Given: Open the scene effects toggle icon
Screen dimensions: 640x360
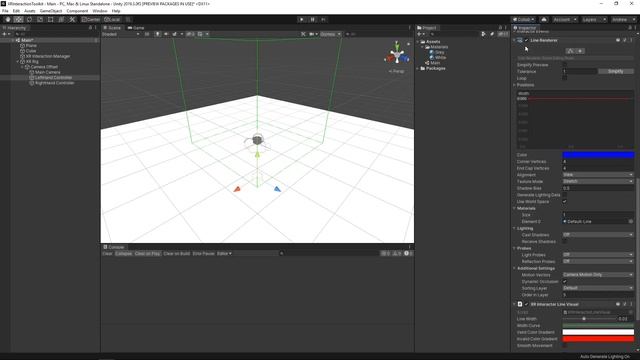Looking at the screenshot, I should (175, 34).
